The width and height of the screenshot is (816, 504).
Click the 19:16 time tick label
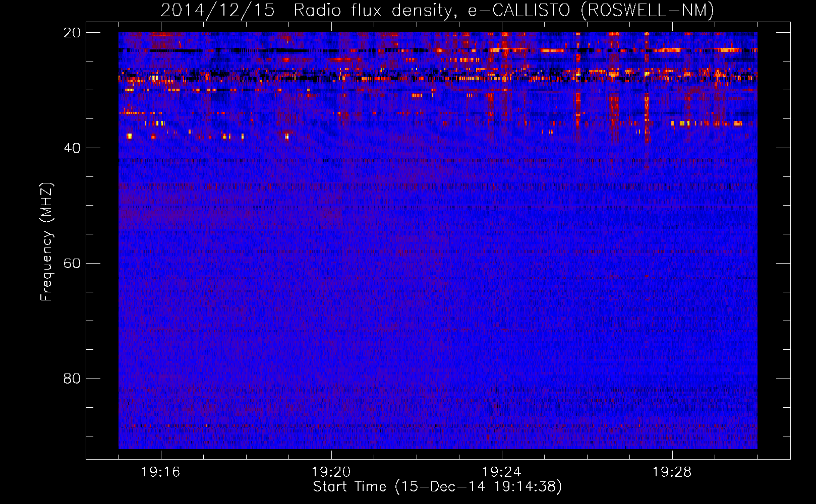[x=161, y=472]
